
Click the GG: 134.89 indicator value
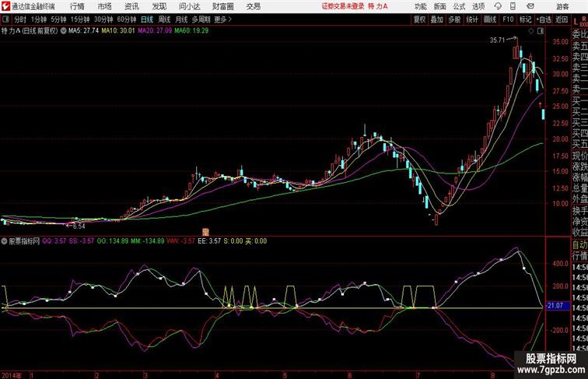(113, 241)
